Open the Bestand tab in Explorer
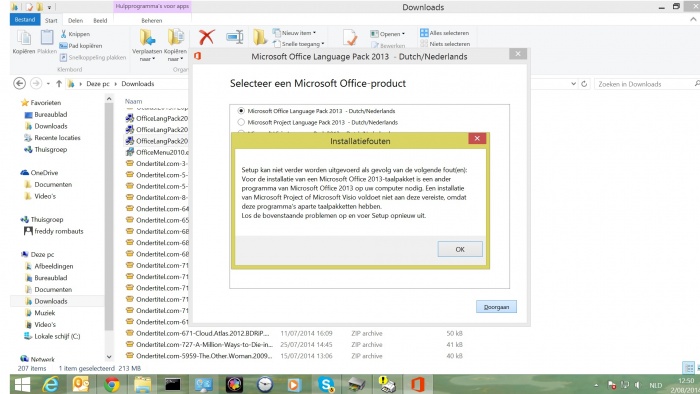Screen dimensions: 700x394 (25, 20)
